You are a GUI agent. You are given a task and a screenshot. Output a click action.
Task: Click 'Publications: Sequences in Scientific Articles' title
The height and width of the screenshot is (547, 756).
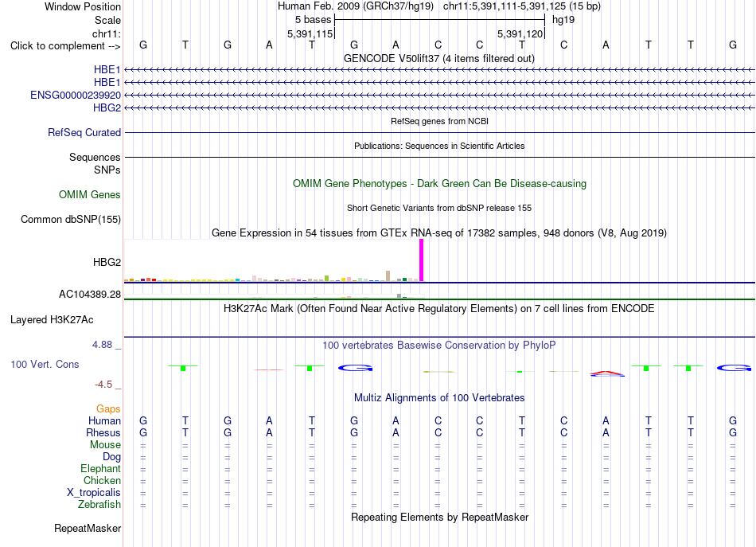tap(439, 146)
